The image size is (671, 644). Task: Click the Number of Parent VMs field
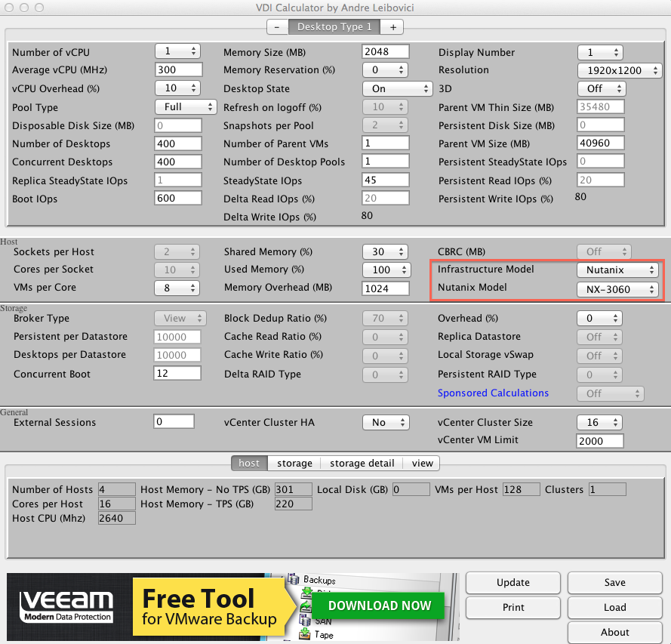tap(385, 143)
